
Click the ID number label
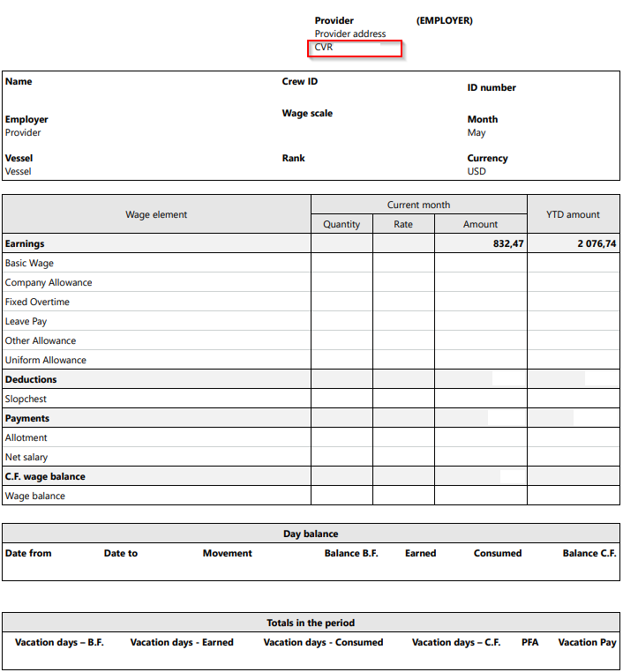coord(492,87)
